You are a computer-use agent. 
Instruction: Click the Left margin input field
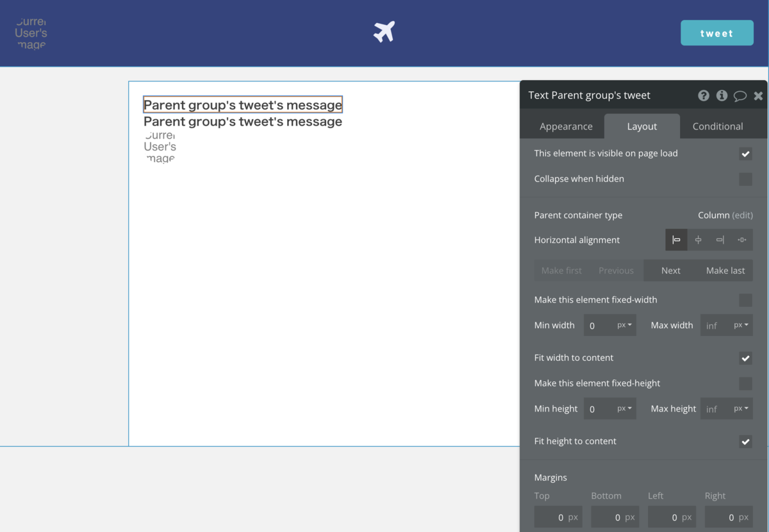672,517
